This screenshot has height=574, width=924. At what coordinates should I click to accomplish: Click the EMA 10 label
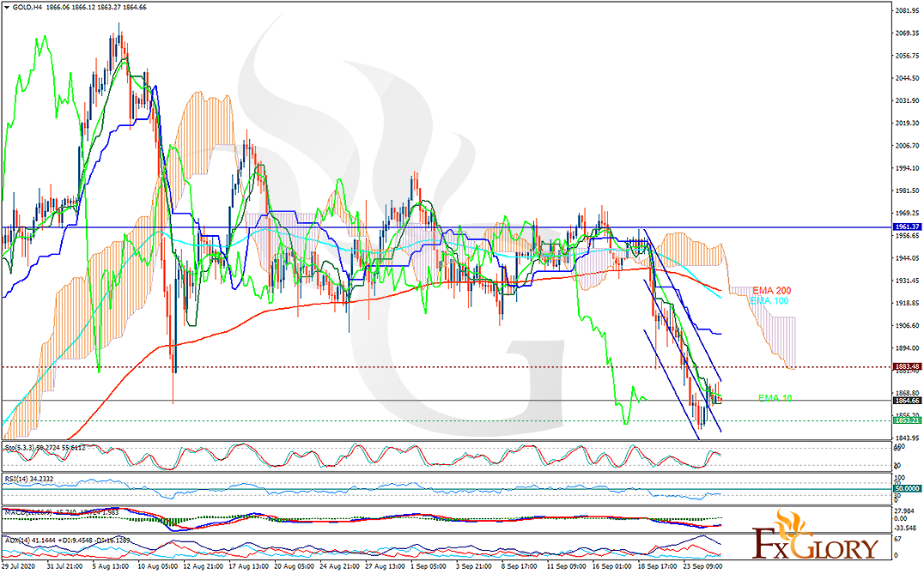(x=775, y=399)
